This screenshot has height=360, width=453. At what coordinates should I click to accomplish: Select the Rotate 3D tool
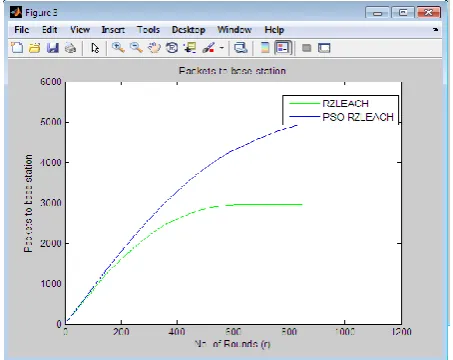pyautogui.click(x=172, y=48)
